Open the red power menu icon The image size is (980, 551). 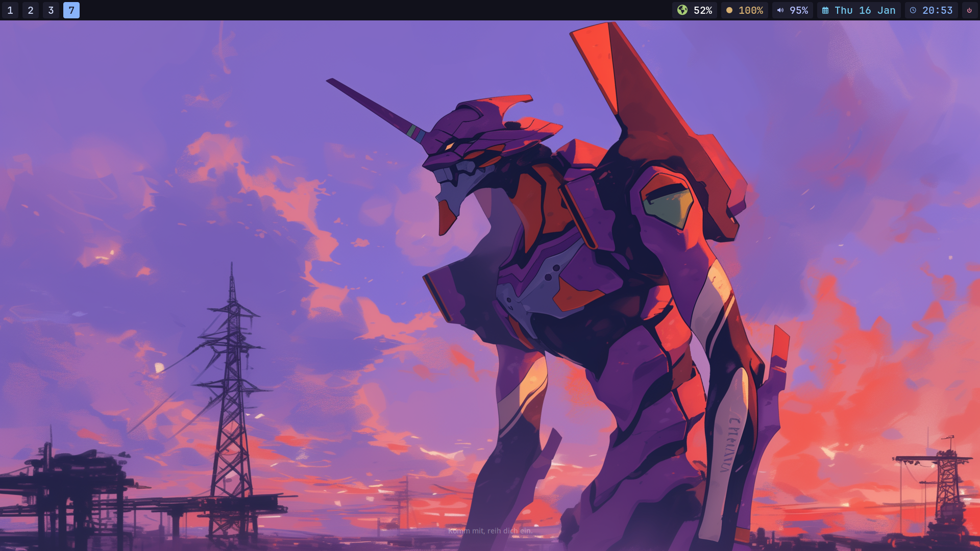point(969,10)
